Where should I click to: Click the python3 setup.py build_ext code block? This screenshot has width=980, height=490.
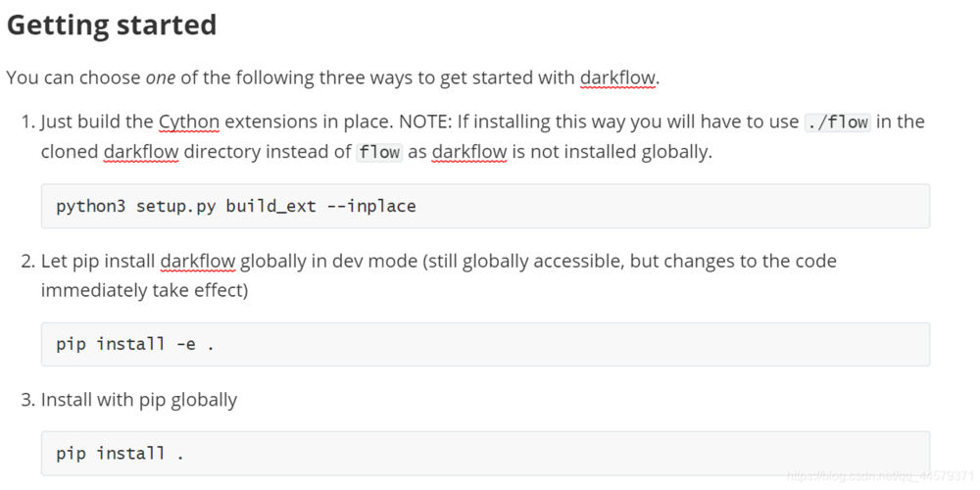click(x=486, y=206)
